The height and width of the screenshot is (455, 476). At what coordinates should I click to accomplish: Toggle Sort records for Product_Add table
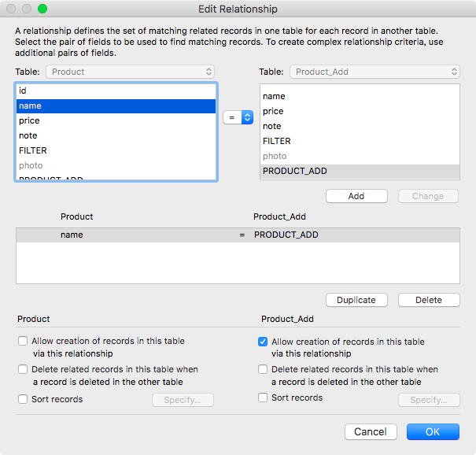point(263,398)
